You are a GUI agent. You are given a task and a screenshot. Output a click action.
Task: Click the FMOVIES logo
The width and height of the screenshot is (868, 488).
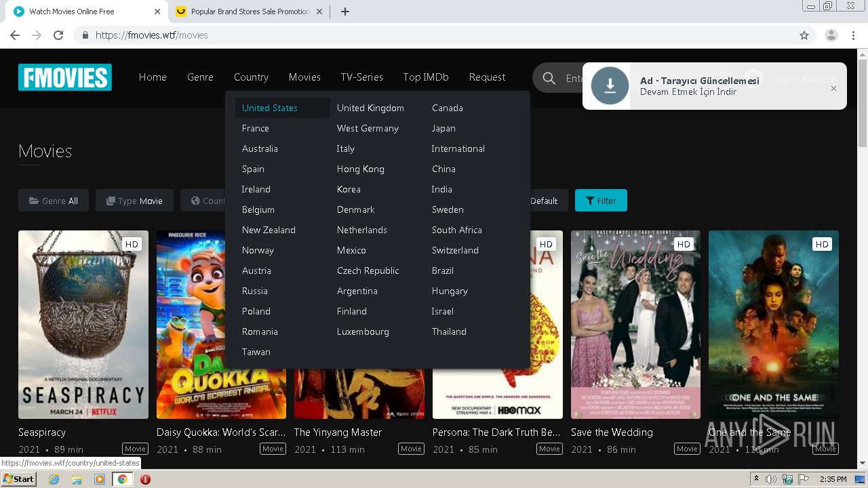point(65,77)
